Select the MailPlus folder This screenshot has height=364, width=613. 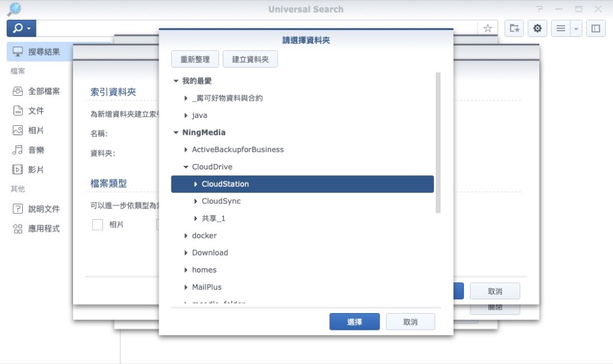point(207,287)
